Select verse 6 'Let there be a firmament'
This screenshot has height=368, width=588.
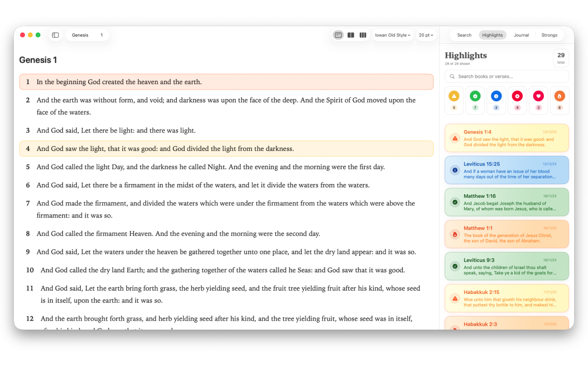[x=226, y=185]
